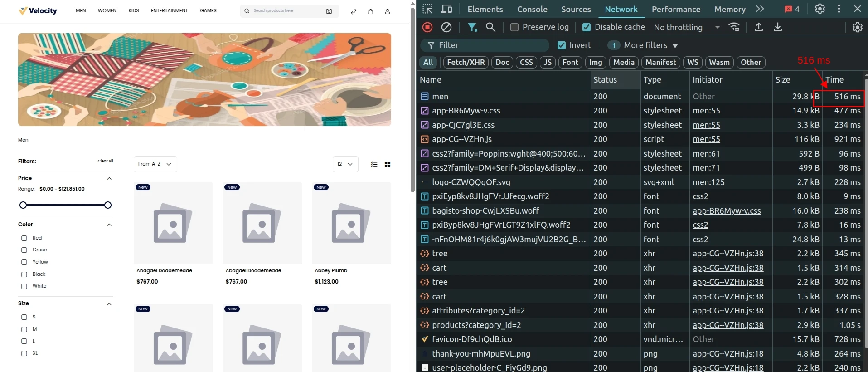The width and height of the screenshot is (868, 372).
Task: Clear the network log
Action: 446,27
